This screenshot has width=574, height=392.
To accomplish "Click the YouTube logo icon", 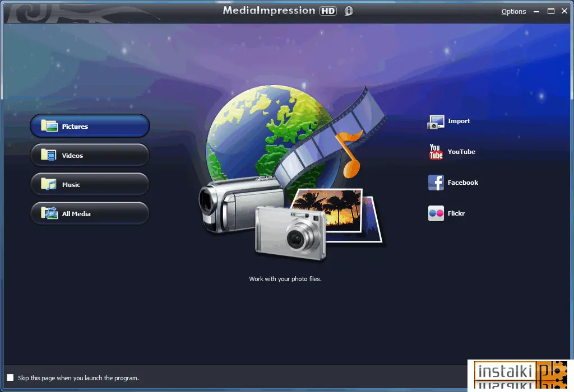I will click(436, 152).
